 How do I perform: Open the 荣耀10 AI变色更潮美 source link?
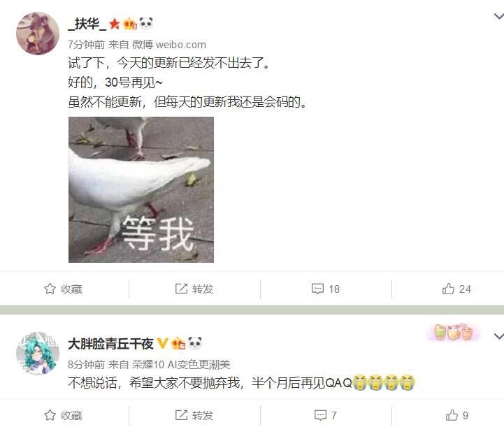[181, 365]
